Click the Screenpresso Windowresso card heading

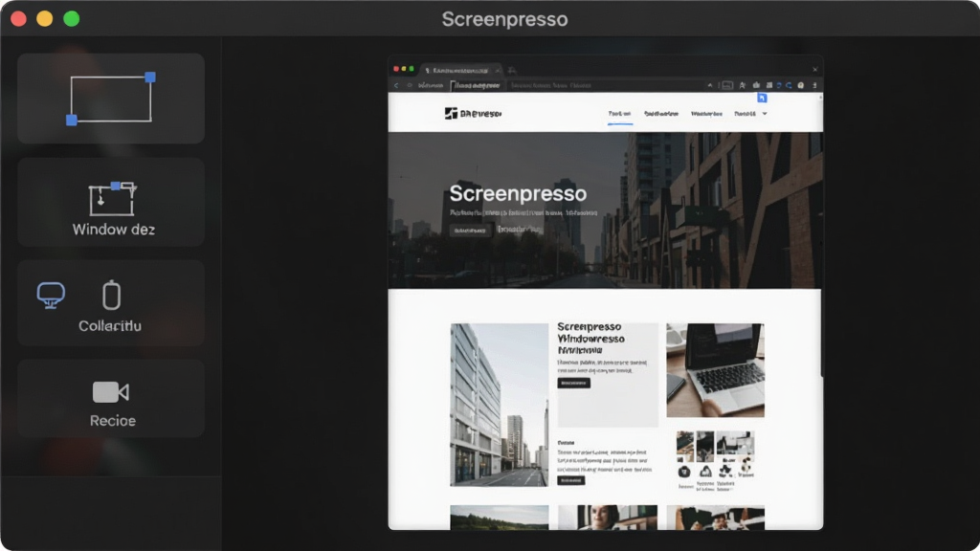tap(590, 338)
